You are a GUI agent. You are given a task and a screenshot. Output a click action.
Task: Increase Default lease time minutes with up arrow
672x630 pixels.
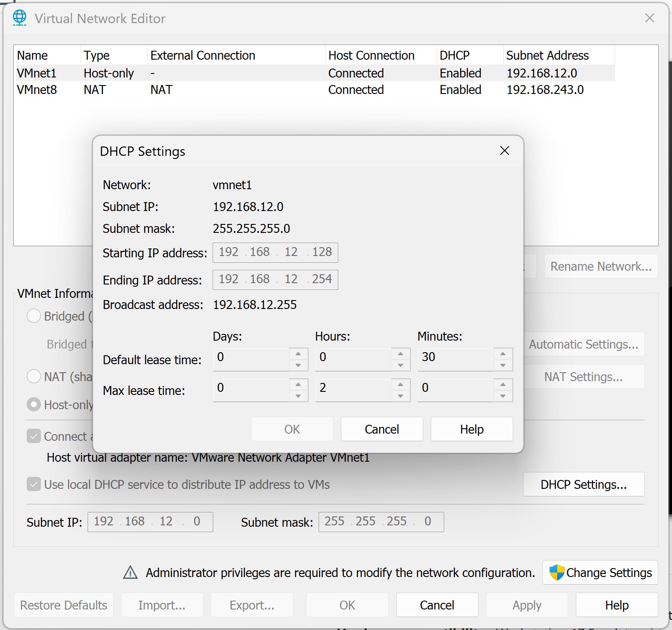pos(503,354)
